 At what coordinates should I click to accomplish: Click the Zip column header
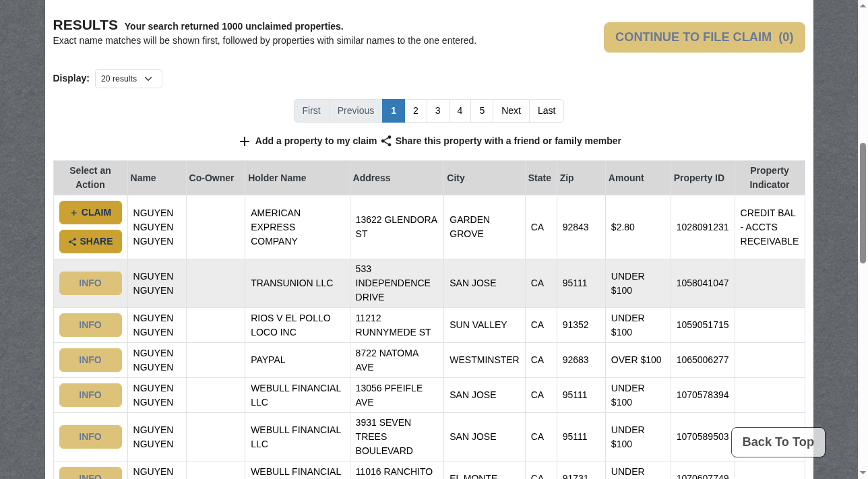(x=581, y=178)
